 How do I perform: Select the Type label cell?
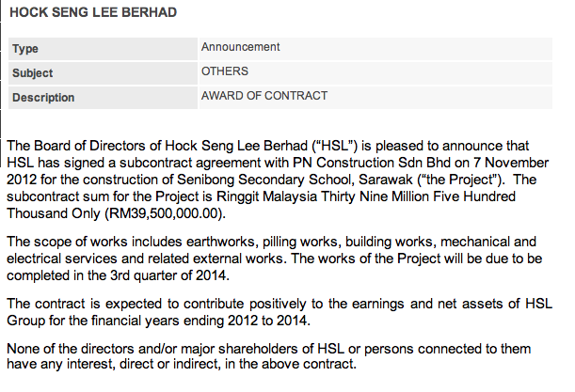point(103,49)
